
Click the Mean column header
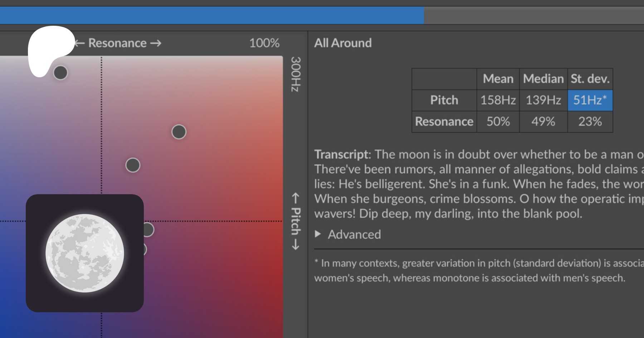click(x=498, y=79)
